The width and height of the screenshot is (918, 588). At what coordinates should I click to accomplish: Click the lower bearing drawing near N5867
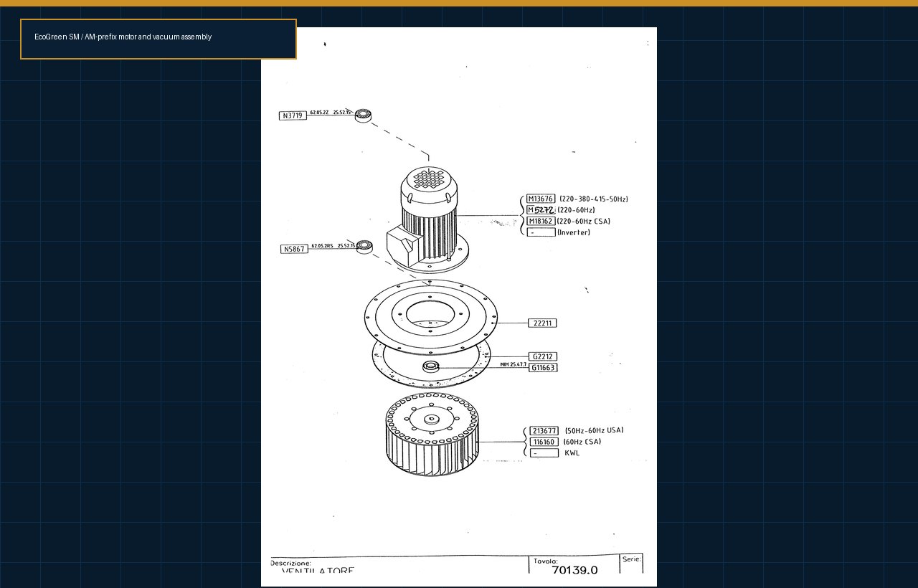pos(364,247)
